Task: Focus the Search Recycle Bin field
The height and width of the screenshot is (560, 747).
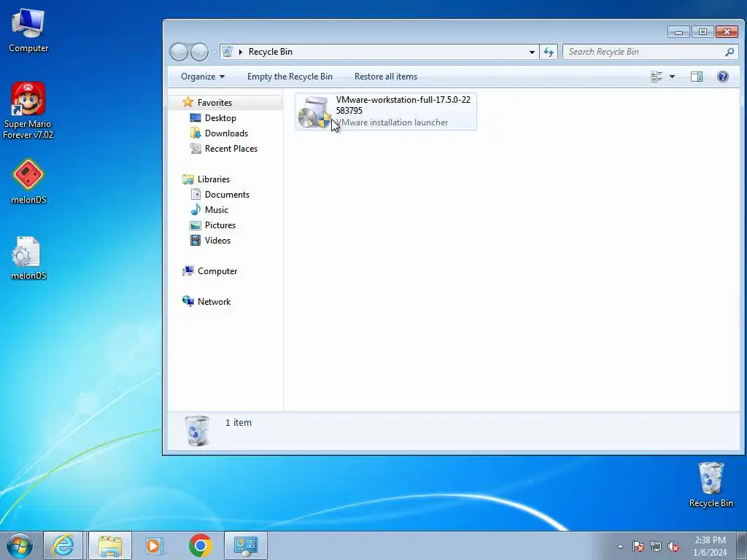Action: click(x=650, y=52)
